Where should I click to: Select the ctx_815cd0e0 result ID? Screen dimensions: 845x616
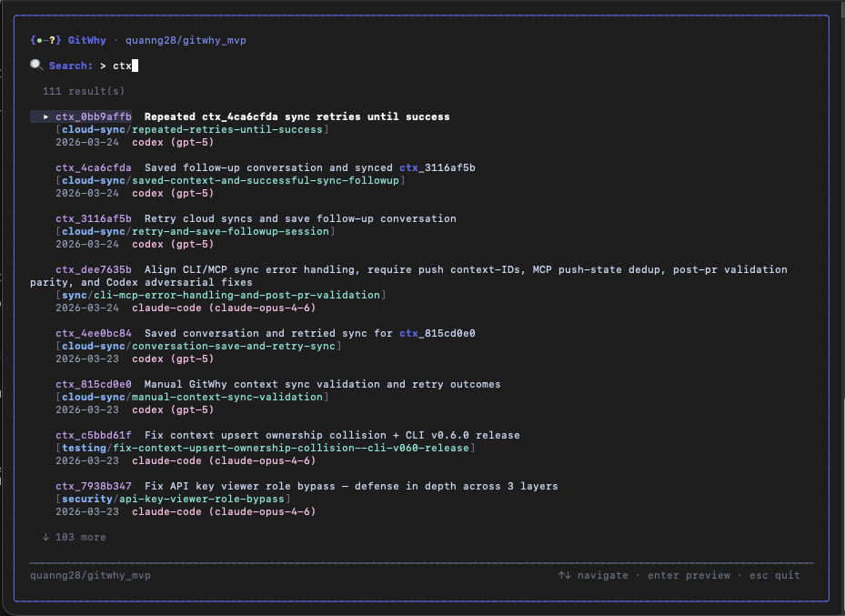(x=93, y=384)
